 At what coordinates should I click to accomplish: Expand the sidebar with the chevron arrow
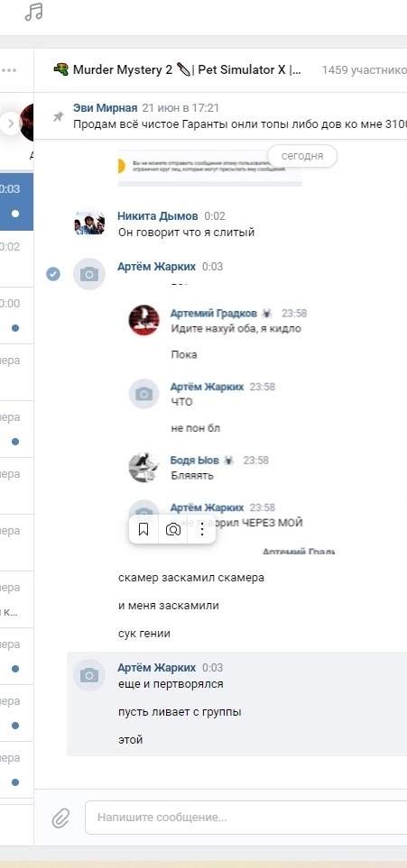[x=10, y=123]
